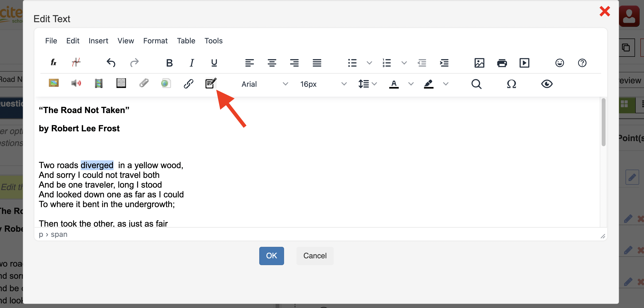
Task: Insert a hyperlink with chain icon
Action: pyautogui.click(x=188, y=84)
